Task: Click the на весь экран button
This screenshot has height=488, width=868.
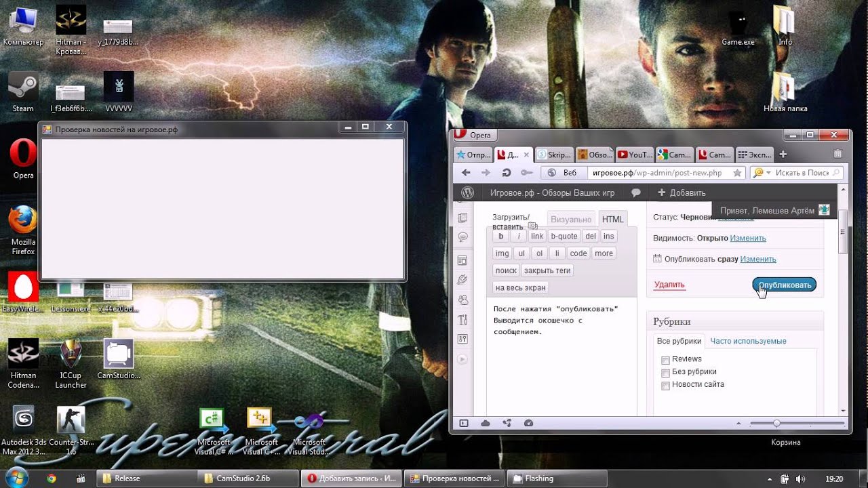Action: tap(520, 287)
